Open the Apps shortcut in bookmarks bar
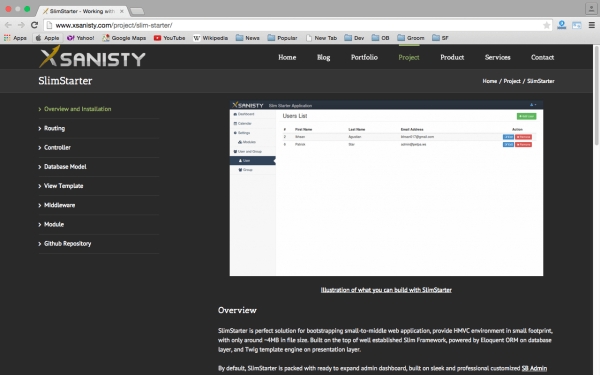Screen dimensions: 600x375 (x=15, y=38)
